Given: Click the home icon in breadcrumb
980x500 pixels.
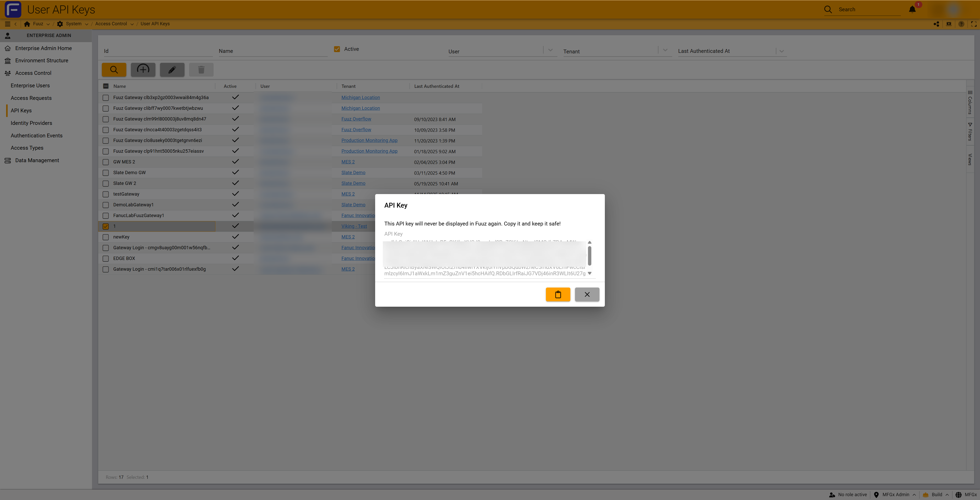Looking at the screenshot, I should point(27,23).
